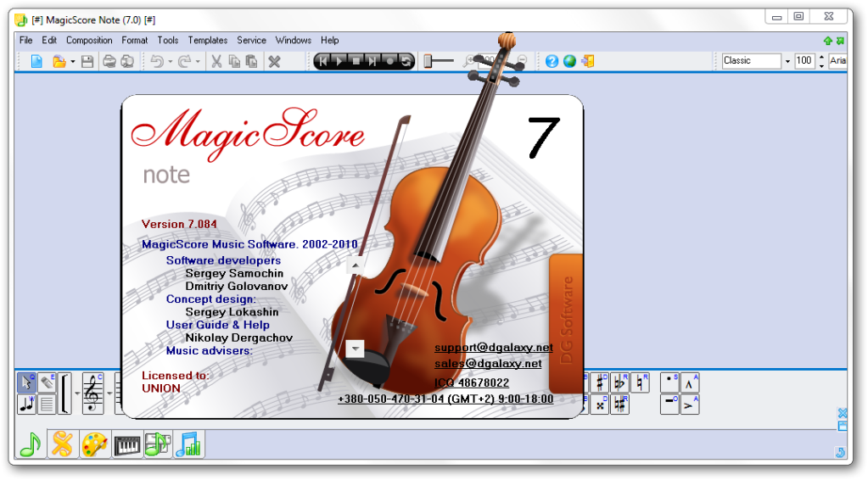The width and height of the screenshot is (868, 480).
Task: Start recording with the record button
Action: click(389, 61)
